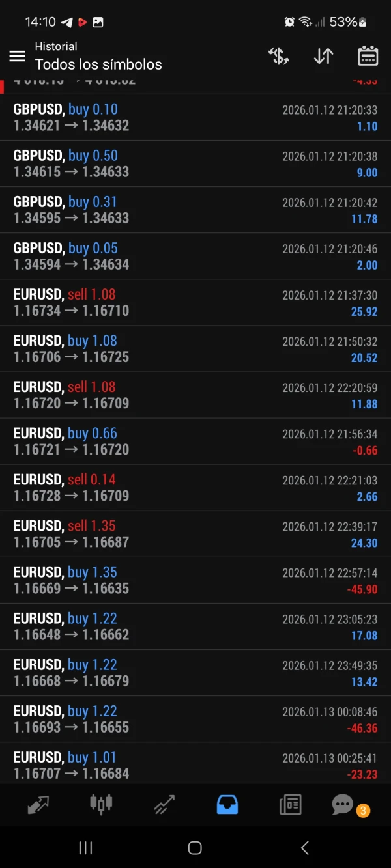Image resolution: width=391 pixels, height=868 pixels.
Task: Tap the sort arrows icon
Action: tap(323, 56)
